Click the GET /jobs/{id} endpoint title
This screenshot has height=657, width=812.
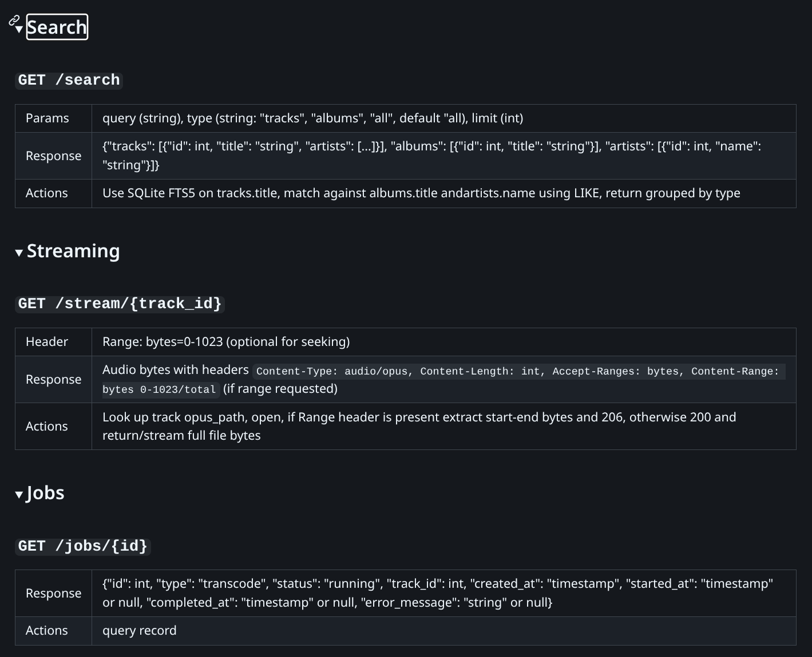(x=82, y=546)
